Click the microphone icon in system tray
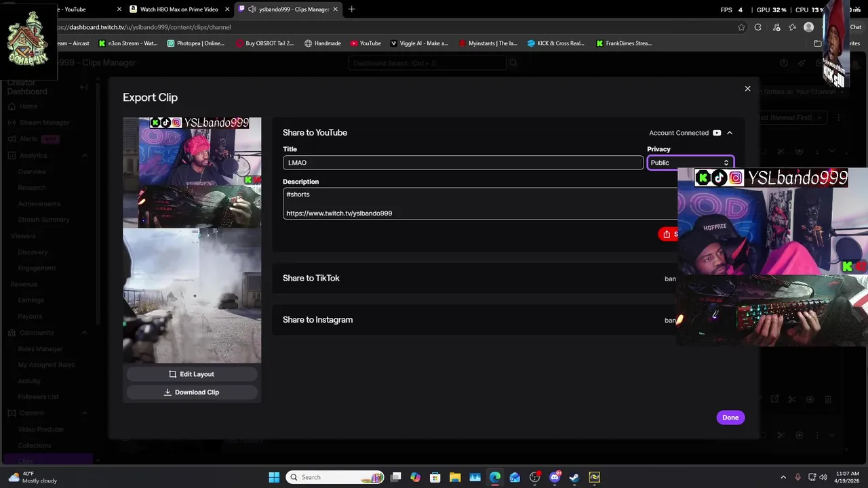Screen dimensions: 868x488 [x=797, y=477]
